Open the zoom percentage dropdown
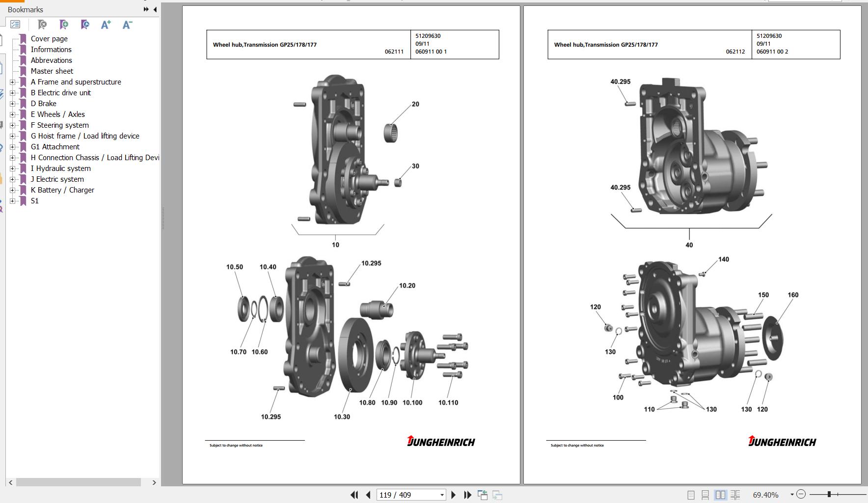The image size is (868, 503). tap(791, 495)
